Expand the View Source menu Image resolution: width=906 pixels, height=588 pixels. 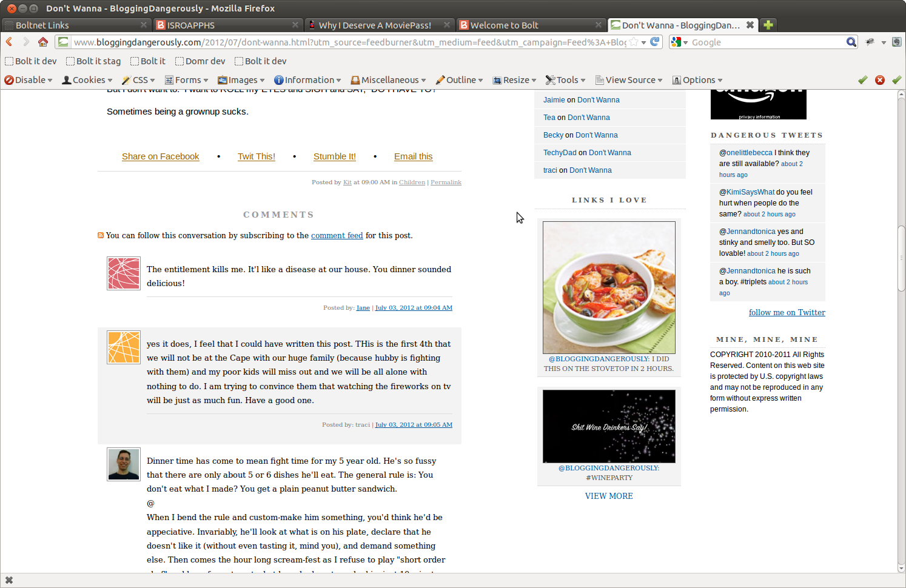[x=629, y=80]
